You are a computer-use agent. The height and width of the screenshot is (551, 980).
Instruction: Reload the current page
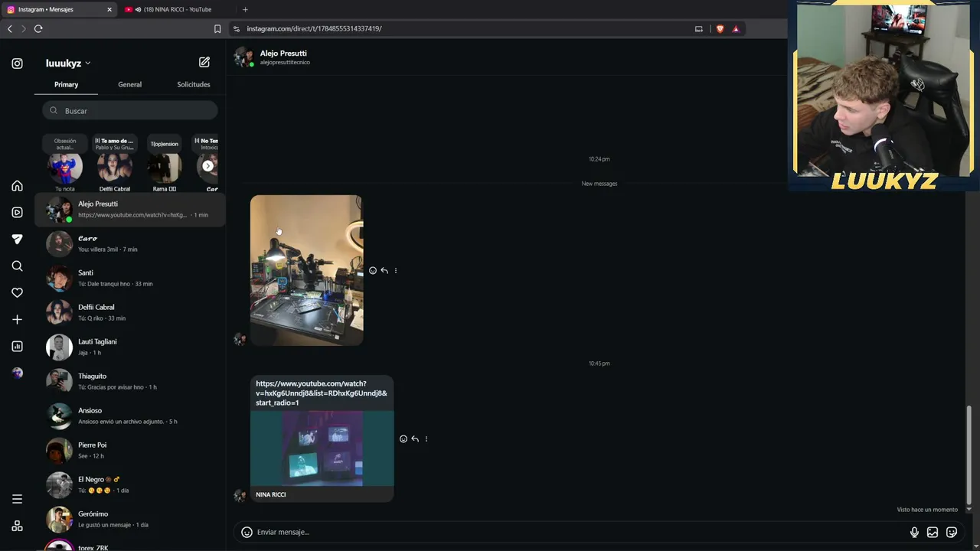38,29
